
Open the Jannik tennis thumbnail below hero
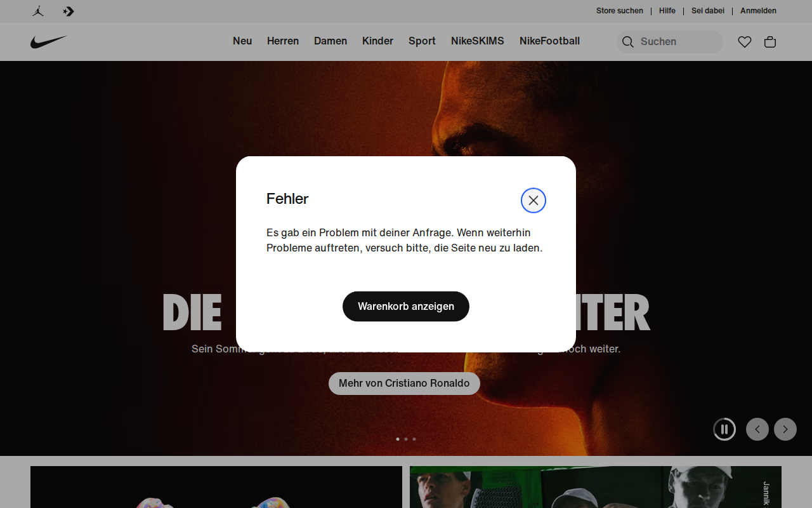click(x=596, y=487)
